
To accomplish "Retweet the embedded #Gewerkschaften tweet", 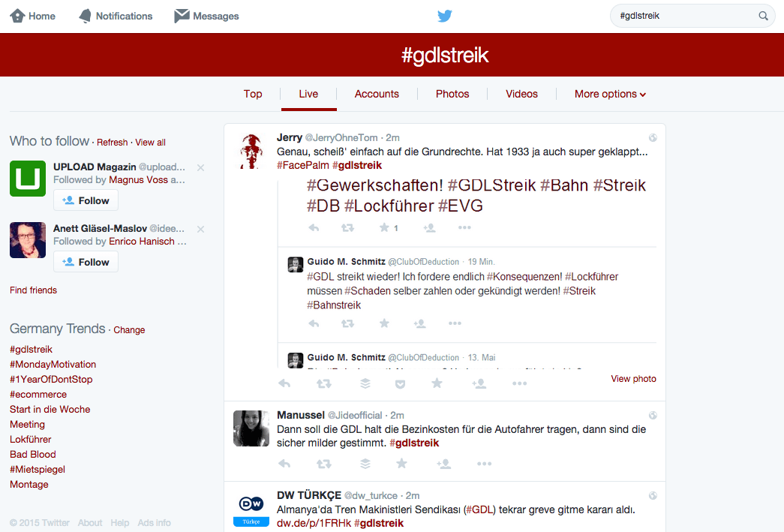I will coord(347,228).
